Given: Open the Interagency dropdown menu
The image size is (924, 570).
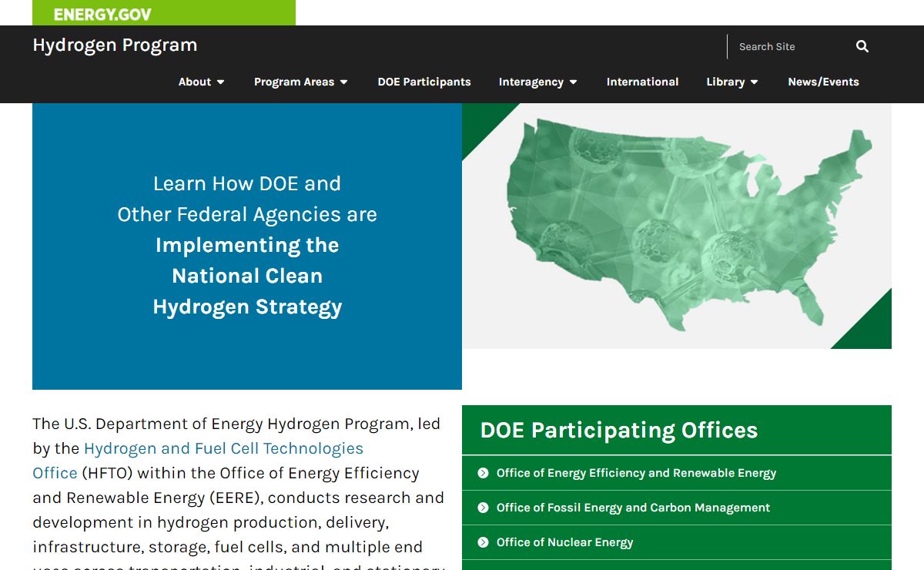Looking at the screenshot, I should point(537,82).
